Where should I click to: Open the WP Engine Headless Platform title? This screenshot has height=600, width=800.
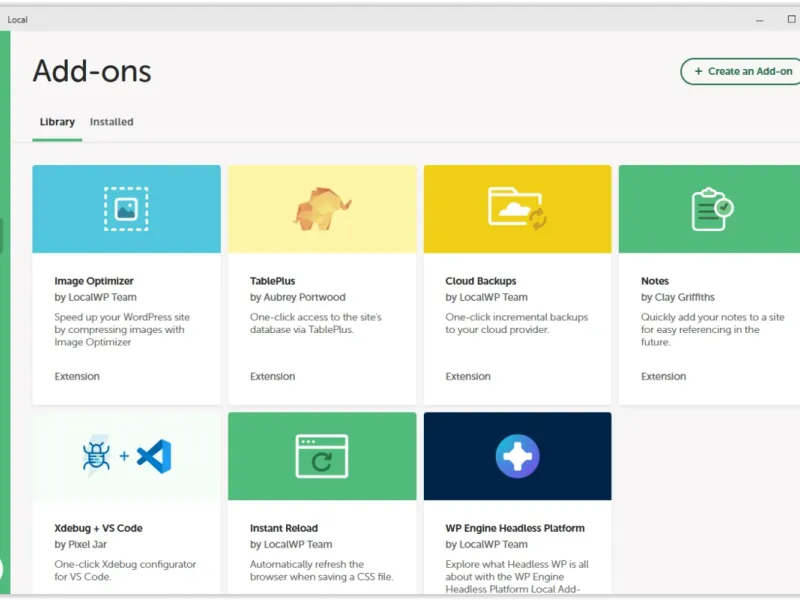515,529
